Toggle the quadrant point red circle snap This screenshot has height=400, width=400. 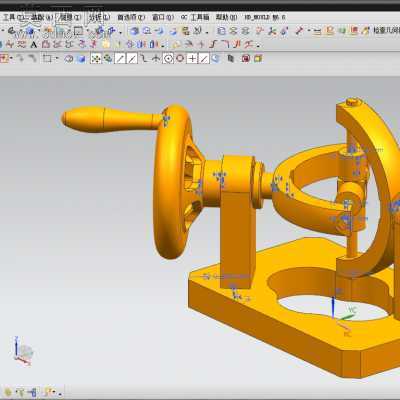tap(180, 59)
